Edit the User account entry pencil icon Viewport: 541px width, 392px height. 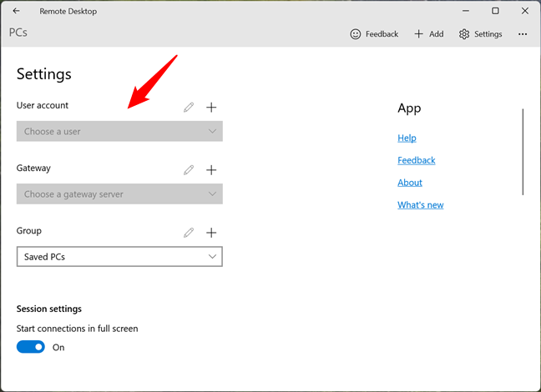point(189,108)
